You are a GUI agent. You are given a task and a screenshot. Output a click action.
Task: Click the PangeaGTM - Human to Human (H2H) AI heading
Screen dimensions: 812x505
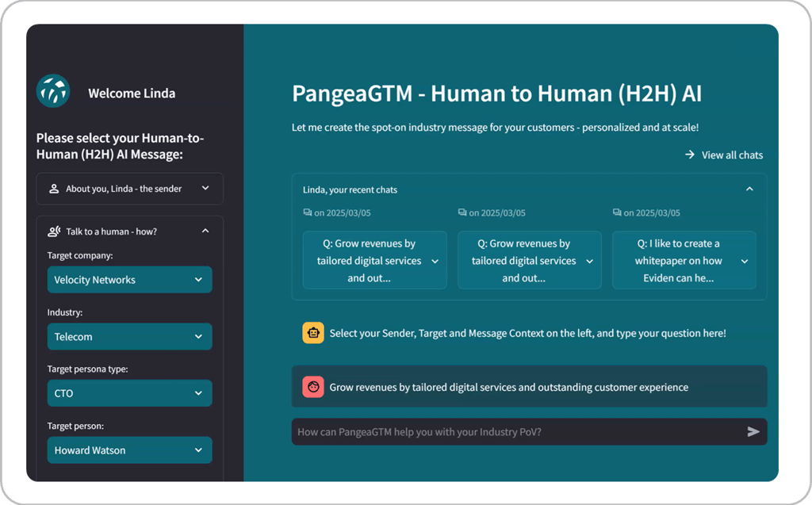pos(496,94)
